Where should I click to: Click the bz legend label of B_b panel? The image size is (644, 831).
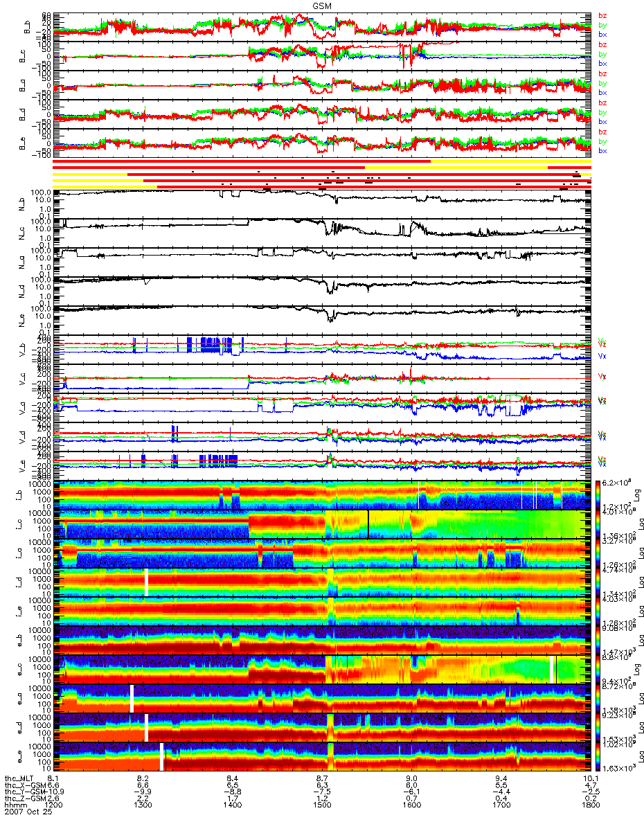(x=602, y=16)
